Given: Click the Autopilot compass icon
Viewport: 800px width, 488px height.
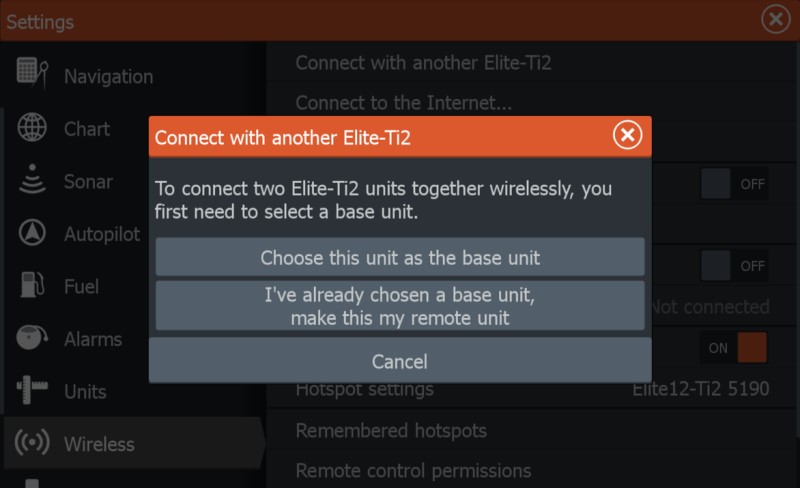Looking at the screenshot, I should (x=32, y=234).
